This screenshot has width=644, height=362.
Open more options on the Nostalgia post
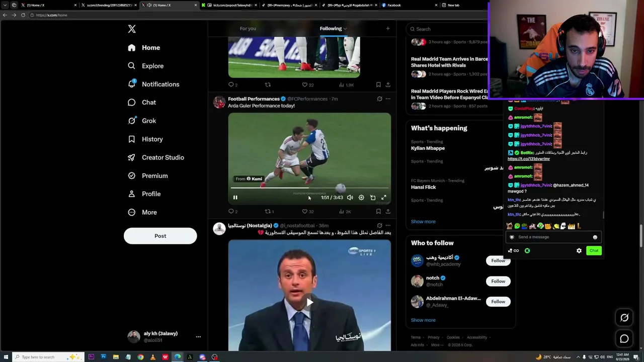pos(388,226)
